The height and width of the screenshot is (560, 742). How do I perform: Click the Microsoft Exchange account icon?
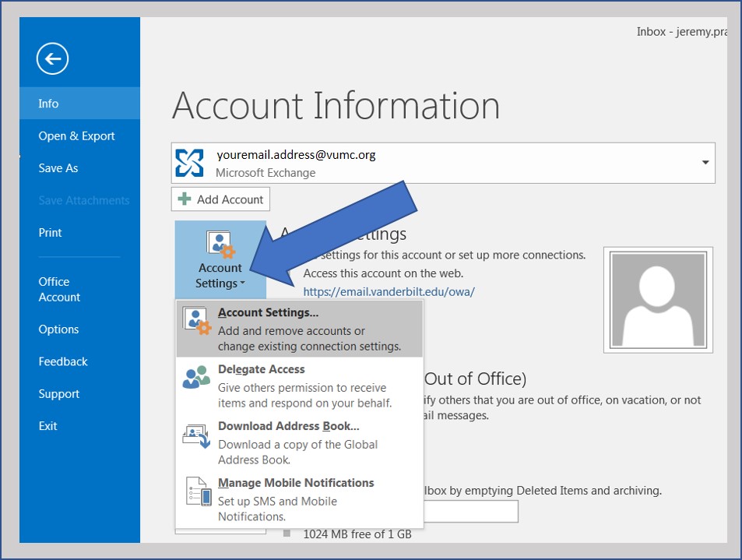click(189, 163)
